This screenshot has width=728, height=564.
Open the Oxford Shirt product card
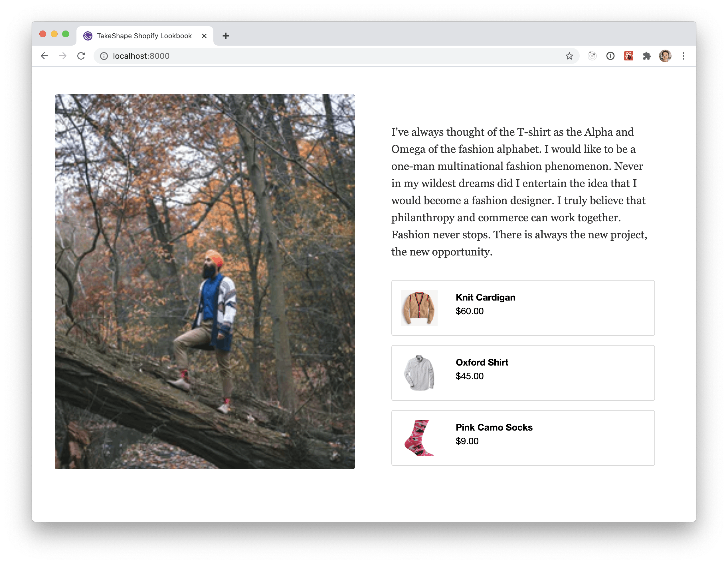(x=523, y=373)
